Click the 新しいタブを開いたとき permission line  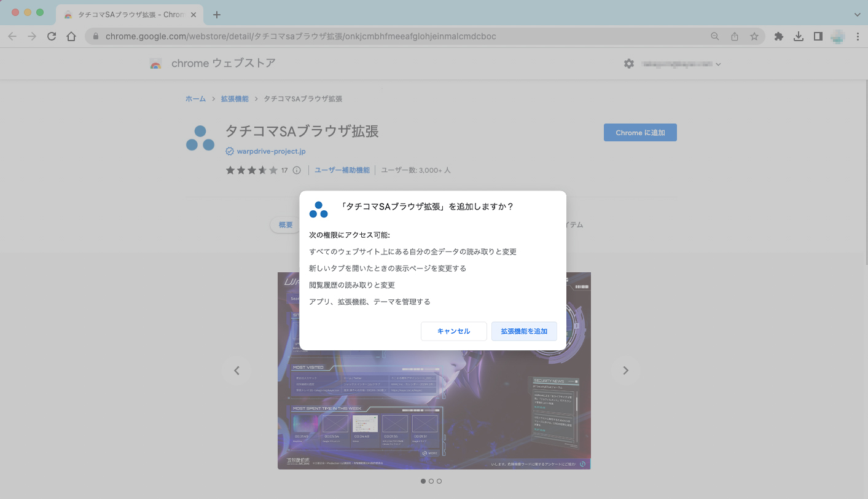pos(388,268)
